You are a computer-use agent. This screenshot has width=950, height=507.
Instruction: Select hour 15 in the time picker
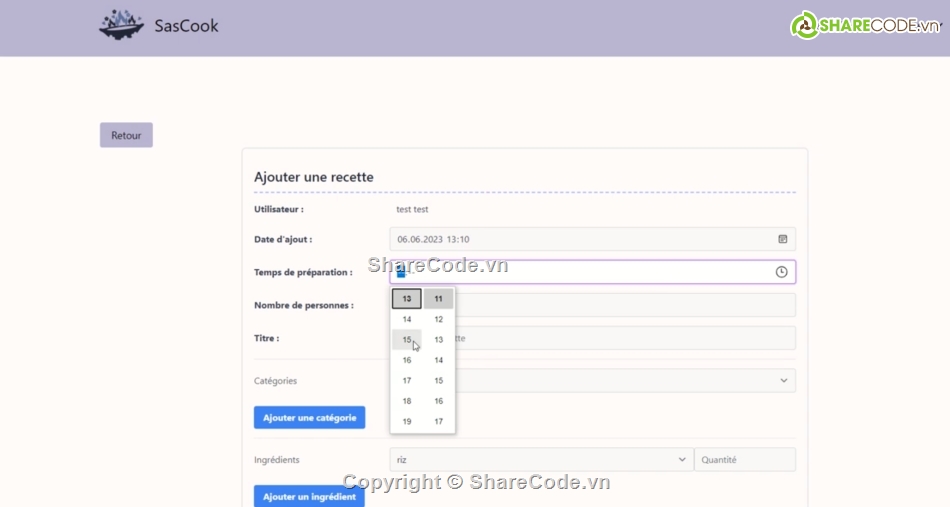(x=407, y=340)
